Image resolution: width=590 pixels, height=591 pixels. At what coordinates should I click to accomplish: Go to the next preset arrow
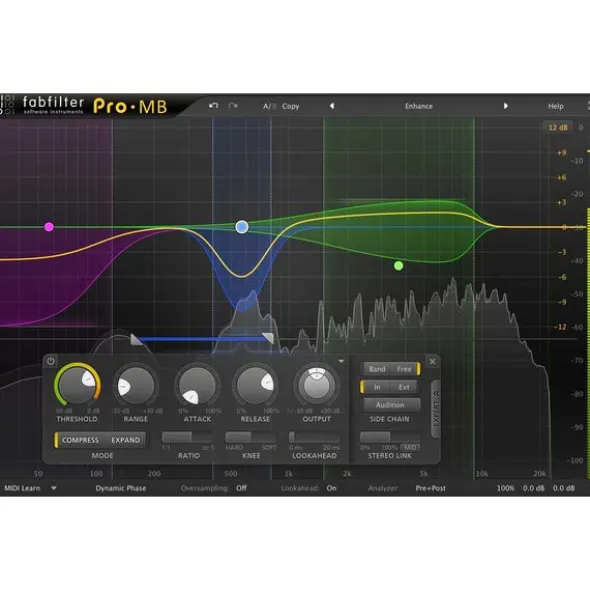[x=506, y=106]
